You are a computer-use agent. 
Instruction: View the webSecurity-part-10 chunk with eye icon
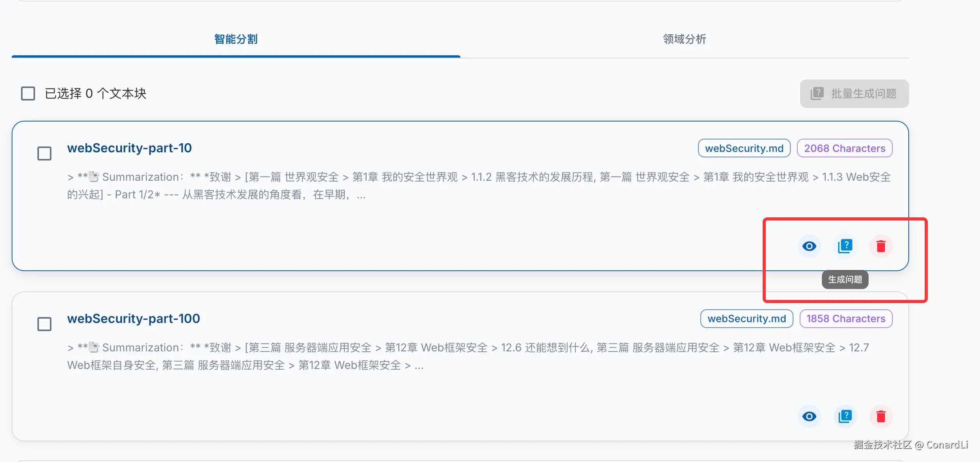click(809, 246)
